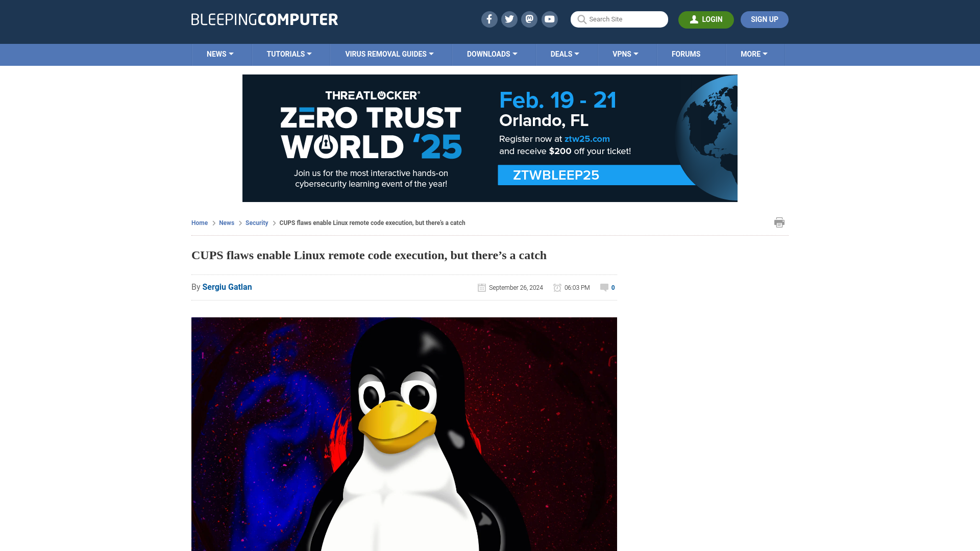Open the FORUMS menu item

pyautogui.click(x=686, y=54)
